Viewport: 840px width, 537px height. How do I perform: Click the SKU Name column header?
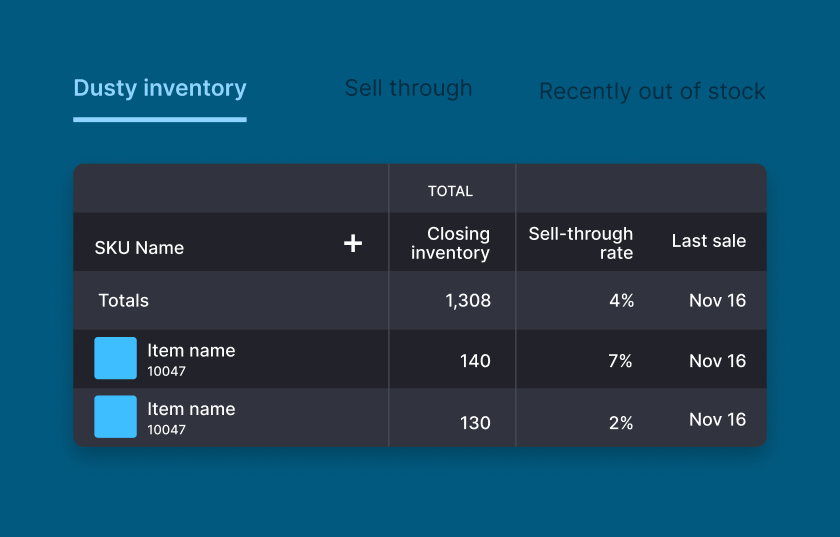139,248
